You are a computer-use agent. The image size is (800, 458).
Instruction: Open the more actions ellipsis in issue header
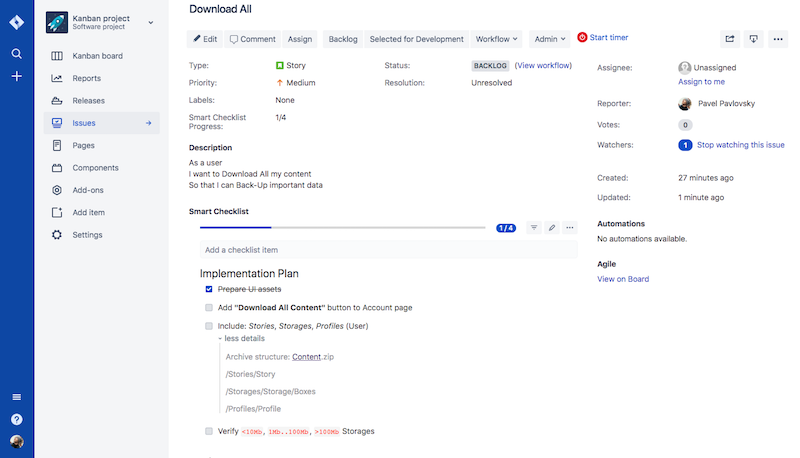778,39
